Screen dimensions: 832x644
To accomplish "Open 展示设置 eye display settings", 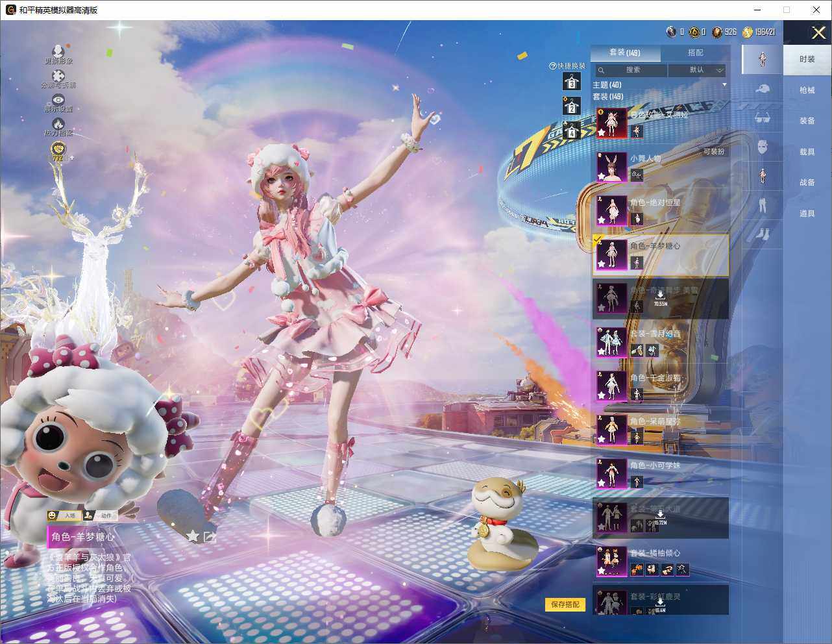I will click(58, 99).
